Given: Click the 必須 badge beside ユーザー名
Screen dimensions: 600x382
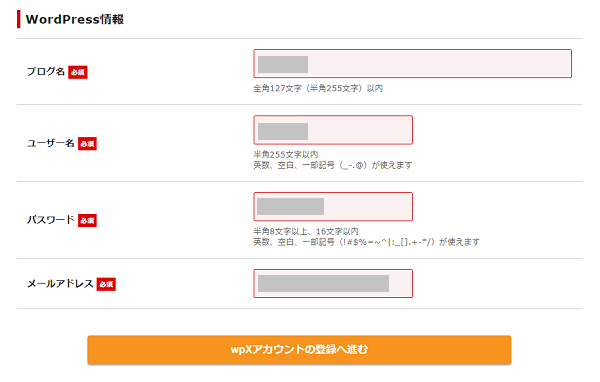Looking at the screenshot, I should 87,144.
